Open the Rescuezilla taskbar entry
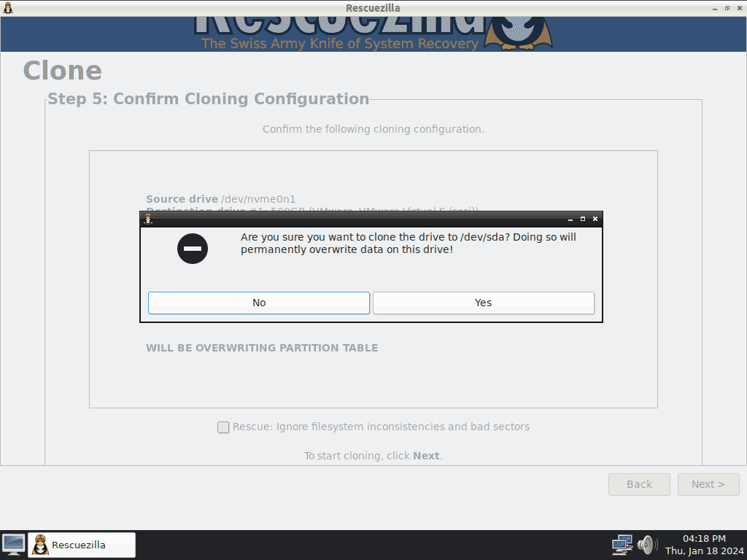 [82, 545]
